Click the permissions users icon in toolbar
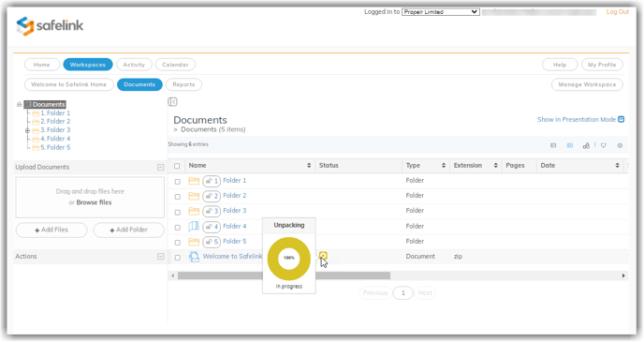Viewport: 644px width, 342px height. 586,145
